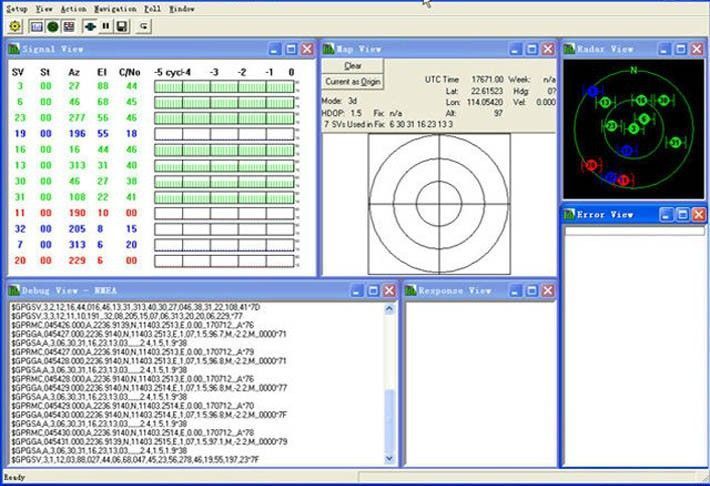This screenshot has height=486, width=710.
Task: Pause the display with the pause icon
Action: [106, 26]
